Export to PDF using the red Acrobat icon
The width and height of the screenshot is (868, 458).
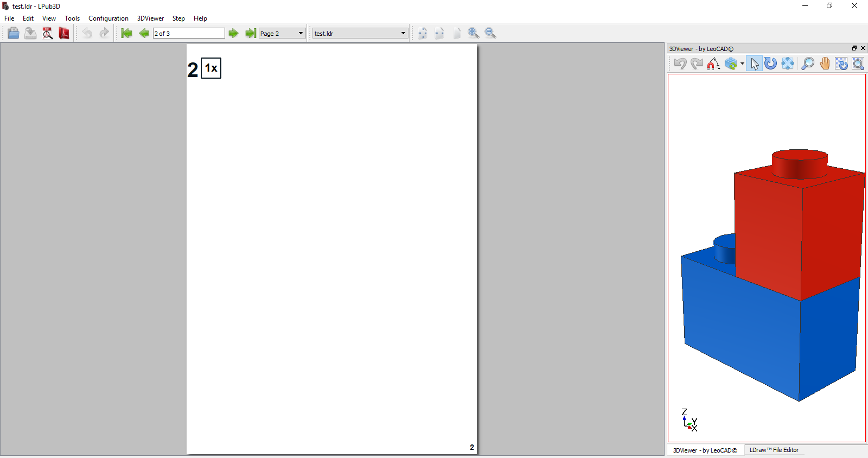point(64,33)
